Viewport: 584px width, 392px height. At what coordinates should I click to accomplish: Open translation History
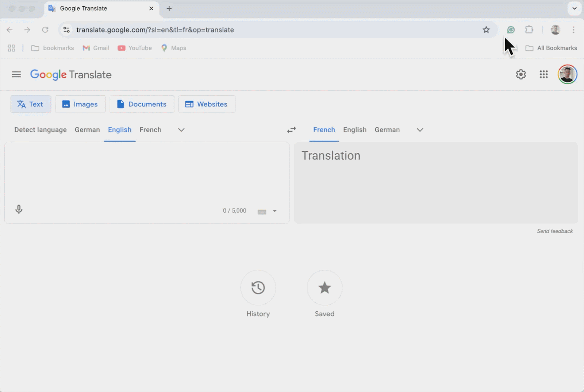[258, 288]
